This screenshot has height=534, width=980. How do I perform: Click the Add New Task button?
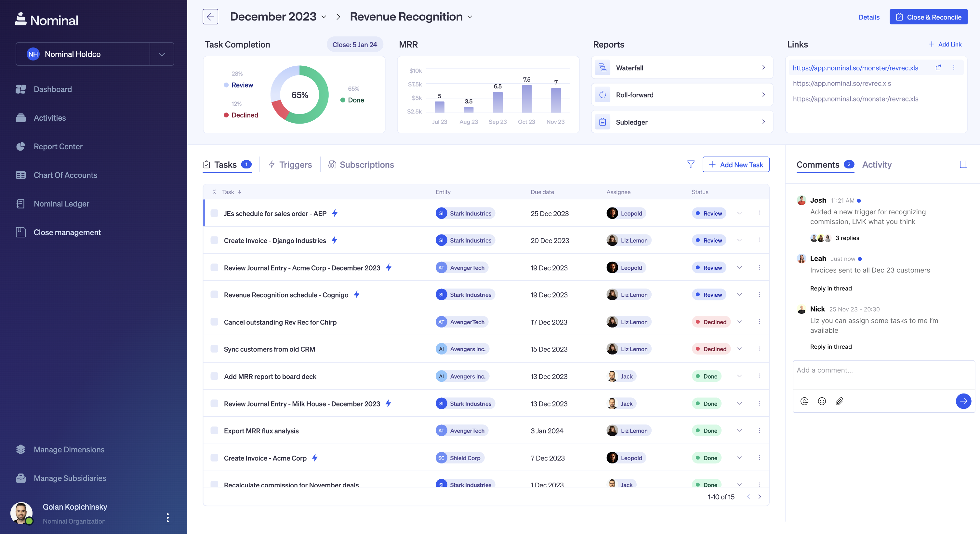tap(736, 165)
